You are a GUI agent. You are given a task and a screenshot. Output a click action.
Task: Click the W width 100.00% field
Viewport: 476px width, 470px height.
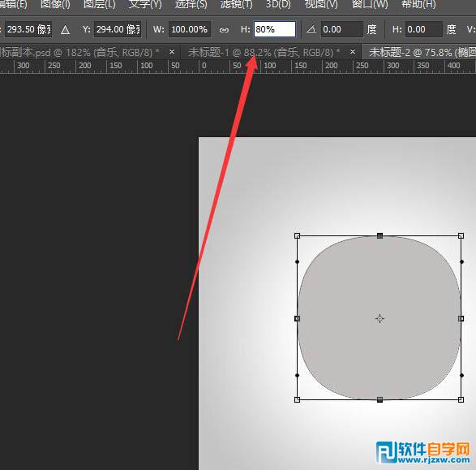coord(190,29)
